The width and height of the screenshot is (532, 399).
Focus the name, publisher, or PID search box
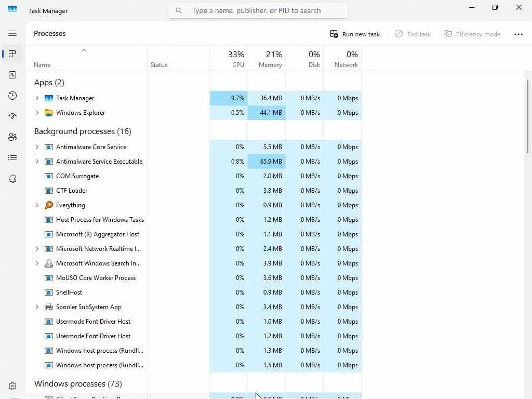(x=258, y=10)
